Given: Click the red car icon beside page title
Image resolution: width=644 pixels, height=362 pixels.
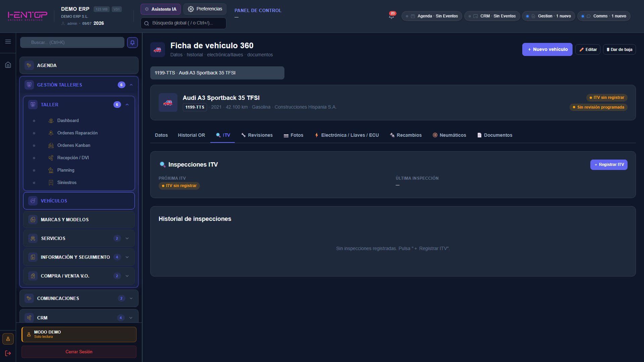Looking at the screenshot, I should coord(158,50).
